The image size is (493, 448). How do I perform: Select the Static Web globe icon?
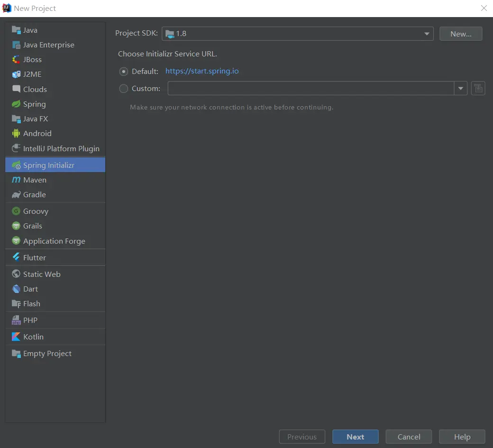pos(16,274)
